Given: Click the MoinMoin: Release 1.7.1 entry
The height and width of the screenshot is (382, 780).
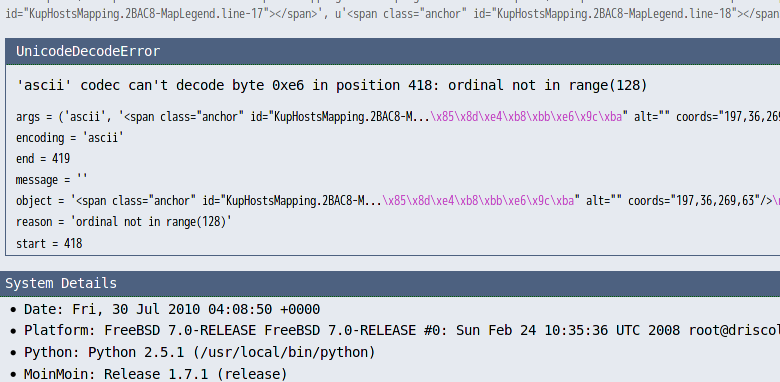Looking at the screenshot, I should click(x=156, y=374).
